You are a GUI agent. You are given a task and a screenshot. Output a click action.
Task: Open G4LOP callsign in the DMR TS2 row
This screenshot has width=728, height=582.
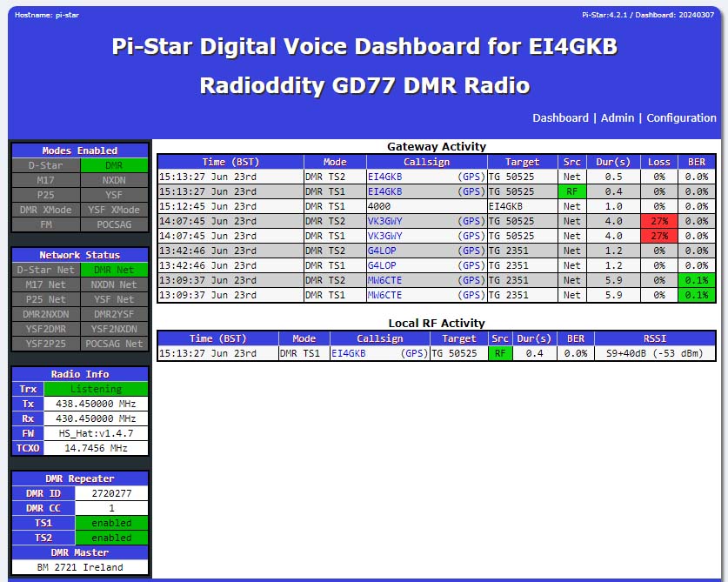click(382, 251)
